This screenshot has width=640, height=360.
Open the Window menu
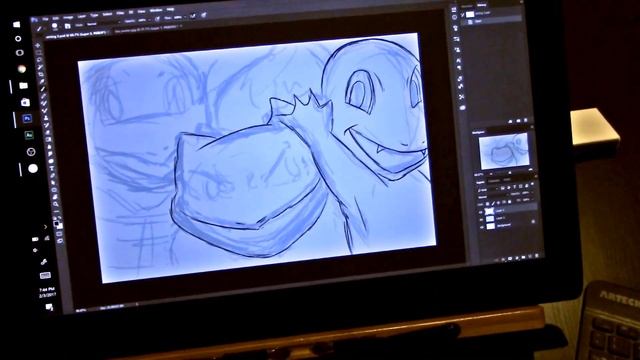pyautogui.click(x=156, y=10)
